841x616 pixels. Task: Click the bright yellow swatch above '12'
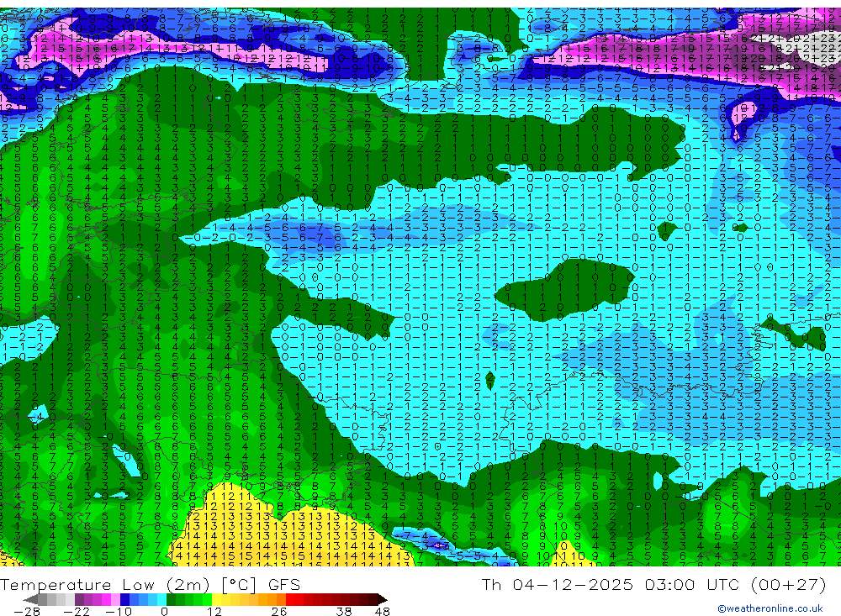click(216, 599)
